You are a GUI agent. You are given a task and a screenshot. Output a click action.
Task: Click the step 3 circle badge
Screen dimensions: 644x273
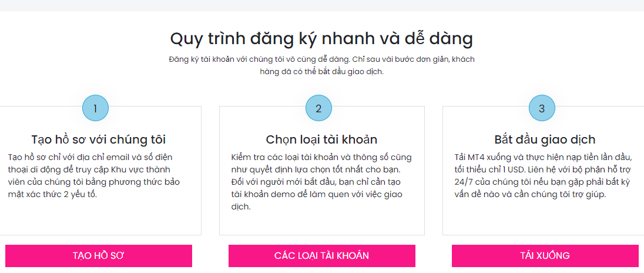(x=542, y=108)
